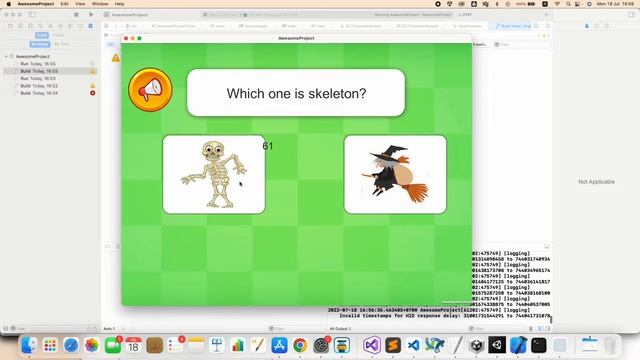The image size is (640, 360).
Task: Open the View menu
Action: 80,4
